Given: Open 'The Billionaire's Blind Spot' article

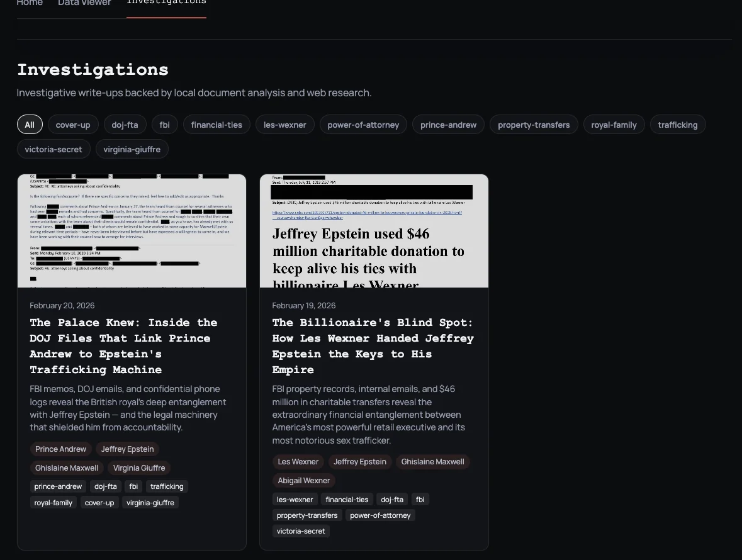Looking at the screenshot, I should click(x=373, y=345).
